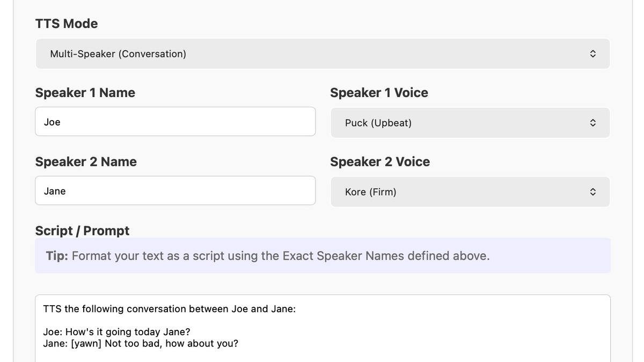The width and height of the screenshot is (644, 362).
Task: Select the Speaker 2 Voice heading
Action: 380,162
